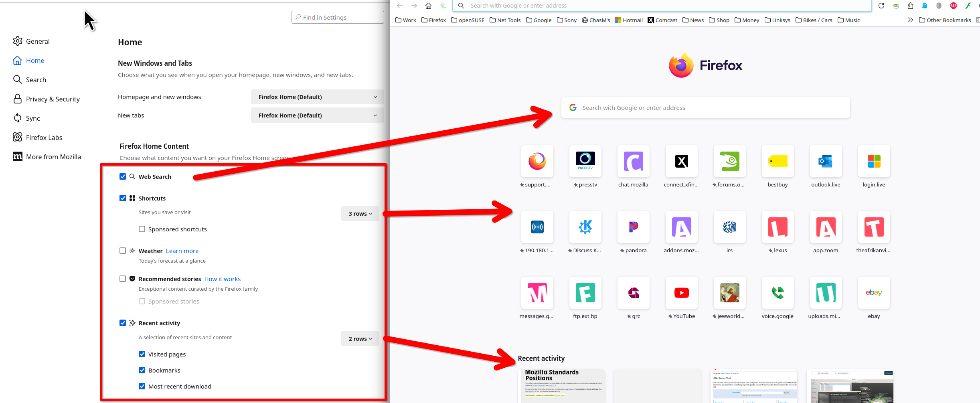
Task: Click the Firefox Home search box
Action: 705,107
